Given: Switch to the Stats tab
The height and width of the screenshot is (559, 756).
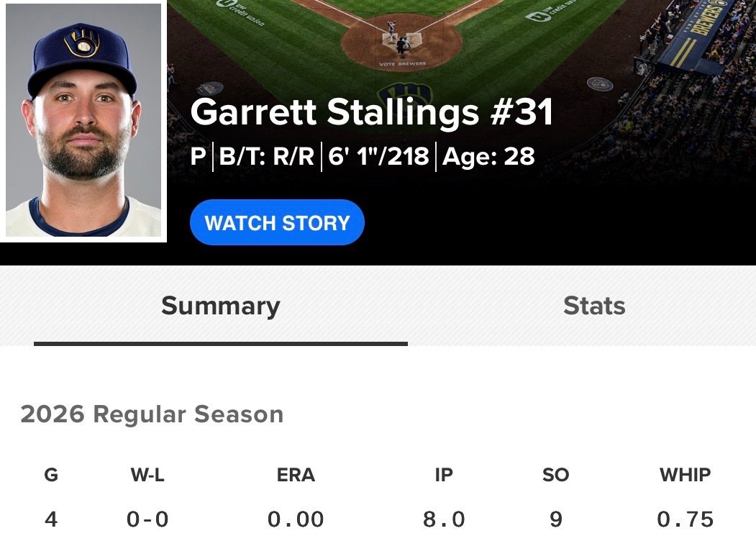Looking at the screenshot, I should [x=594, y=306].
